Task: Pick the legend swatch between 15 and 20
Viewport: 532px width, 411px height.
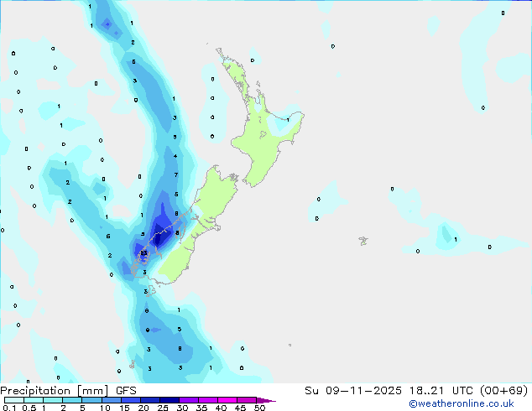Action: coord(131,400)
